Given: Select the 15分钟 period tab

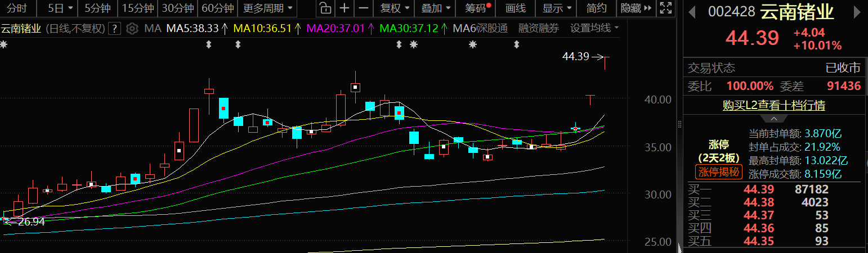Looking at the screenshot, I should pyautogui.click(x=137, y=8).
